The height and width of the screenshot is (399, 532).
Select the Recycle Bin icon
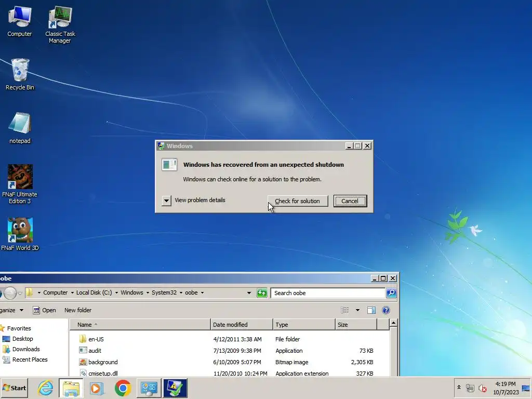pyautogui.click(x=20, y=74)
